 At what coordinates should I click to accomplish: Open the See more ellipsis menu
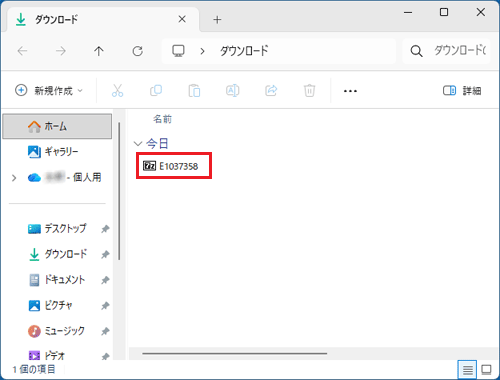(350, 91)
